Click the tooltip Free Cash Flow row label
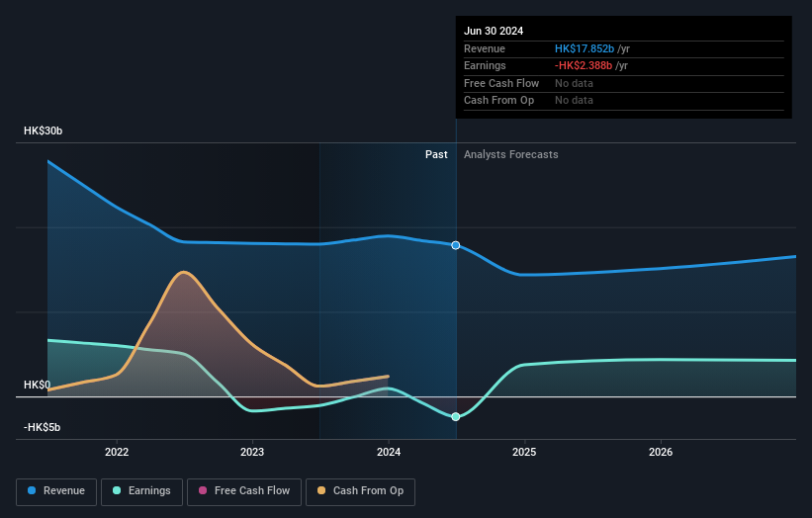812x518 pixels. (x=501, y=83)
